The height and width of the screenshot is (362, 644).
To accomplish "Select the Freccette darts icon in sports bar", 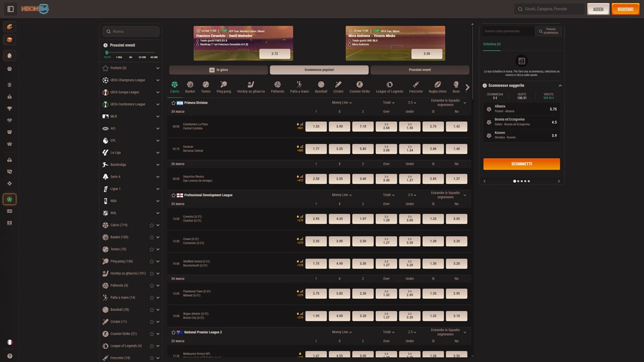I will (415, 85).
